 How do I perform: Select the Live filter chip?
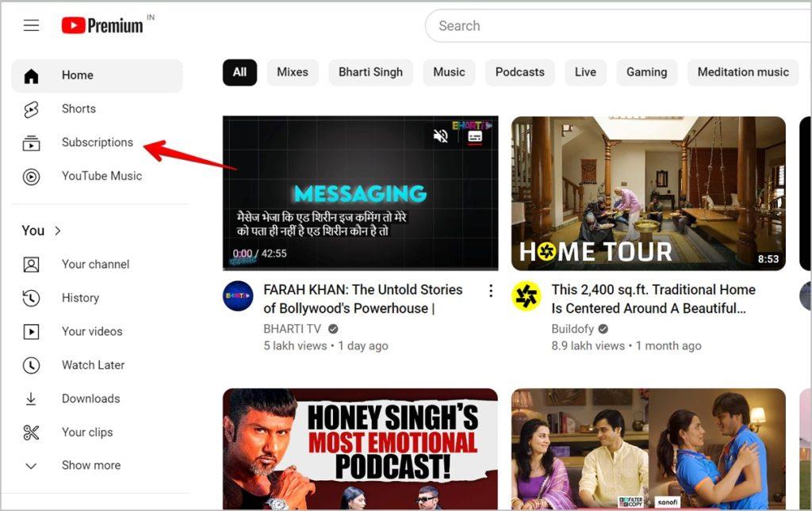(x=585, y=72)
